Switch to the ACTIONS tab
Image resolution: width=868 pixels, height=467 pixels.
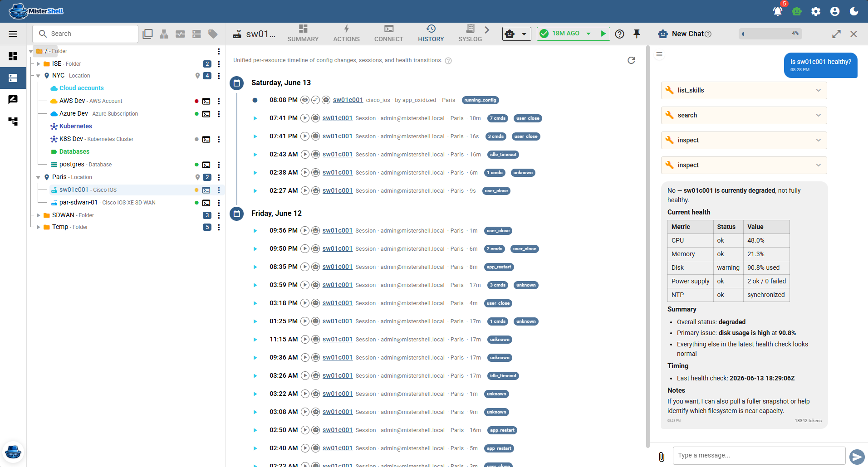[x=346, y=34]
